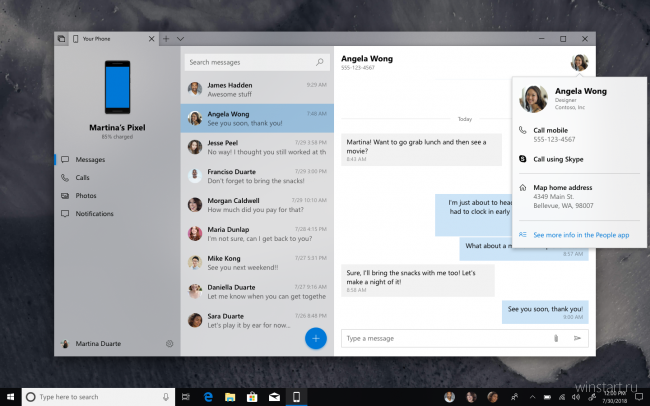Open Microsoft Store from taskbar
This screenshot has width=650, height=406.
click(x=252, y=397)
